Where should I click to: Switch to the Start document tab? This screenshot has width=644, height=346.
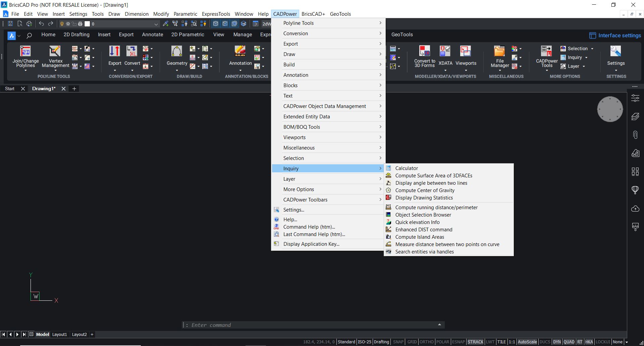pyautogui.click(x=10, y=89)
